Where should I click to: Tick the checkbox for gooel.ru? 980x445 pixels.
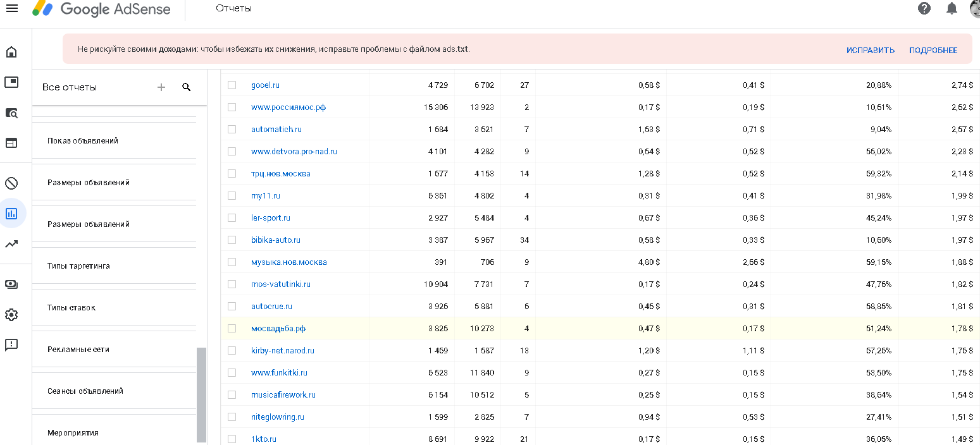pyautogui.click(x=232, y=85)
